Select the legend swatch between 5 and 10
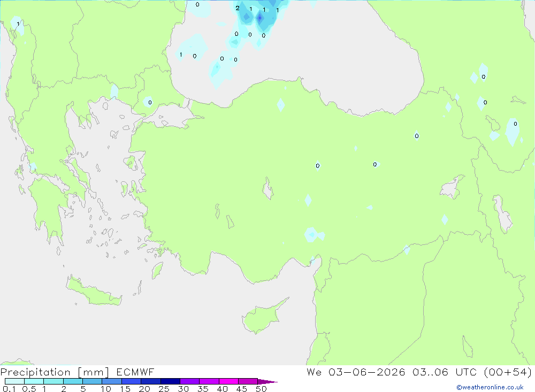535x392 pixels. [93, 381]
